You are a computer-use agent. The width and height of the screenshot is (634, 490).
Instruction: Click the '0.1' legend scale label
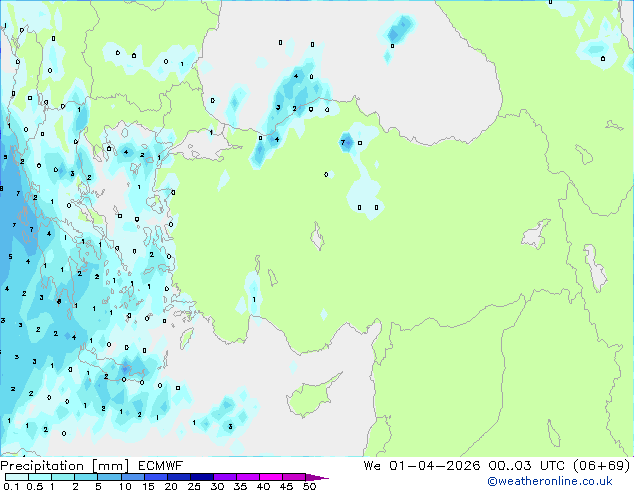click(x=11, y=486)
